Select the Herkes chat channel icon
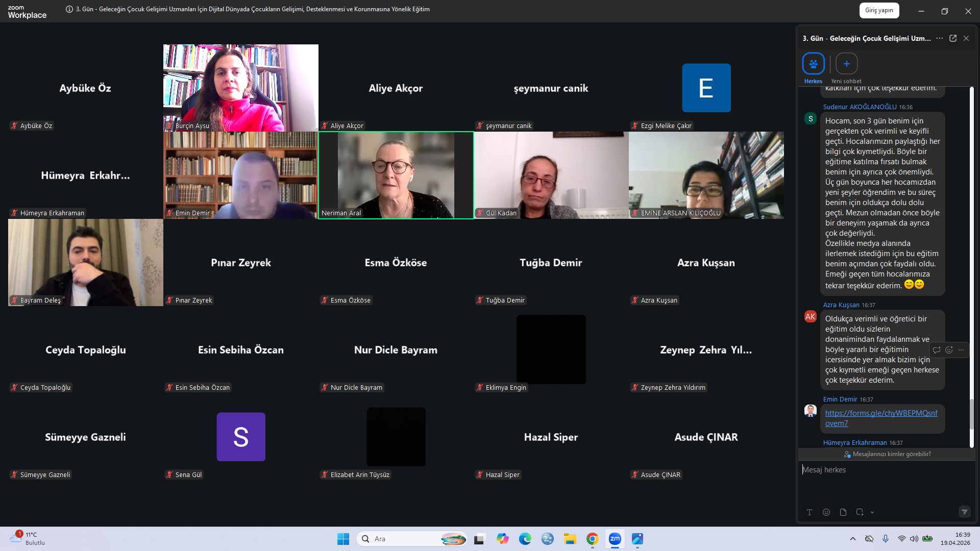This screenshot has width=980, height=551. 813,64
